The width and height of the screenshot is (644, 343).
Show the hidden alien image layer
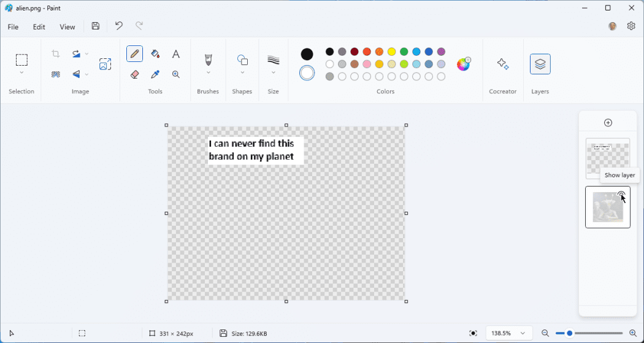(621, 196)
